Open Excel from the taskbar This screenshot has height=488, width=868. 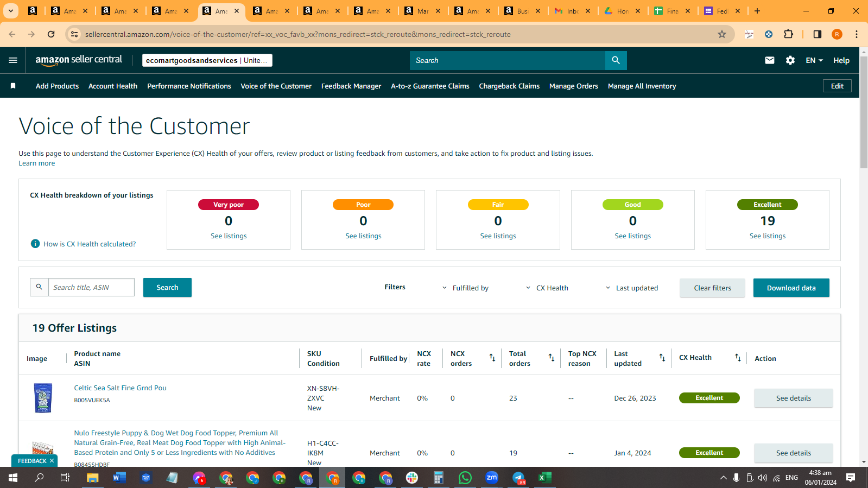tap(544, 478)
